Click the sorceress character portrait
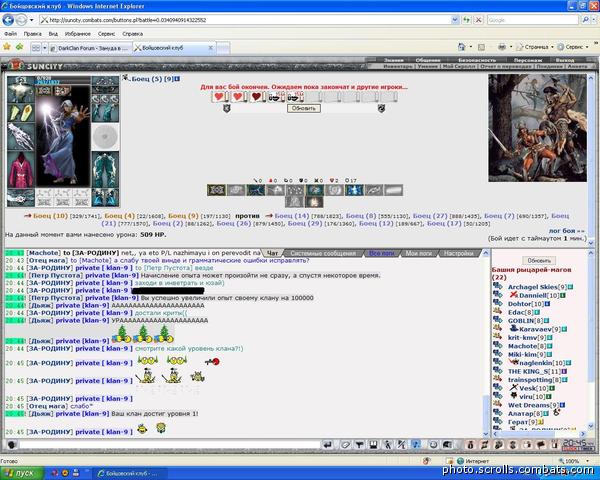The width and height of the screenshot is (600, 480). [63, 136]
